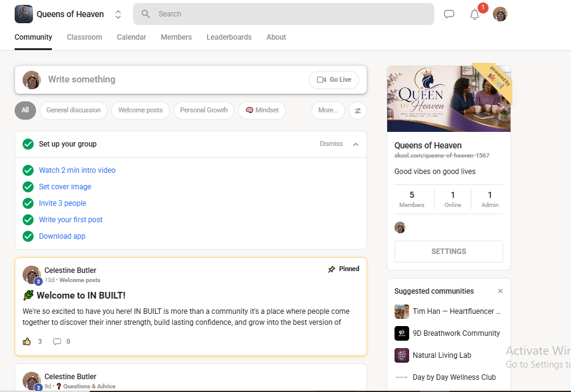571x392 pixels.
Task: Click the 1 Admin count
Action: (x=490, y=199)
